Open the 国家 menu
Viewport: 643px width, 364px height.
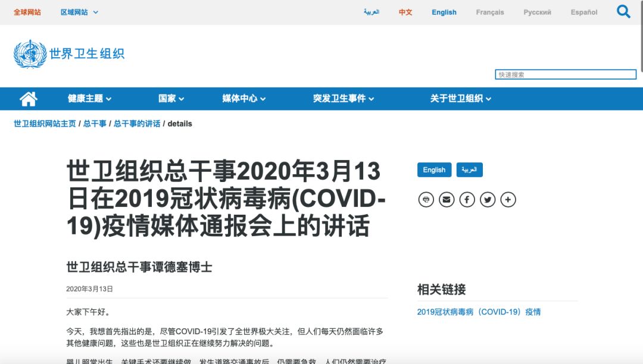tap(171, 99)
